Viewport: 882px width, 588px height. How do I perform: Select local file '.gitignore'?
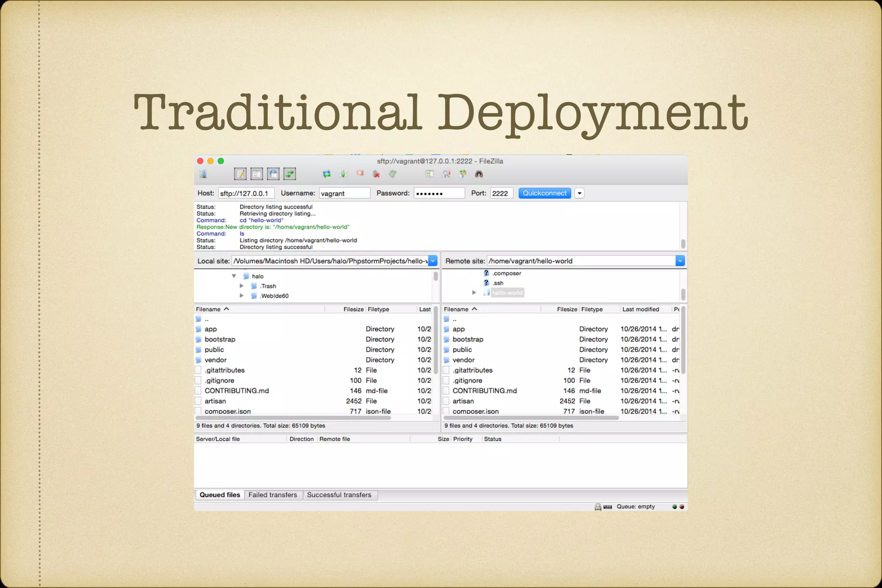[313, 380]
